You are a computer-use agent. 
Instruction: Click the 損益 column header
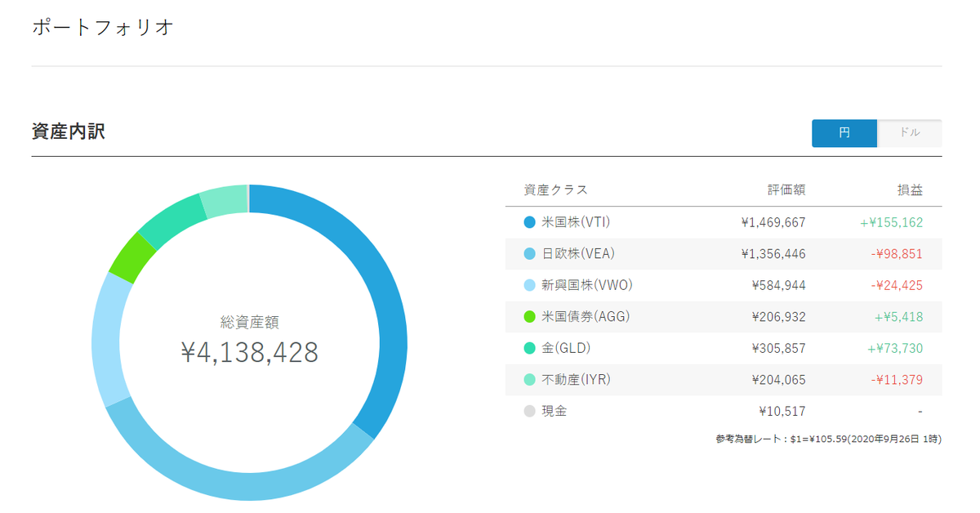(x=910, y=190)
